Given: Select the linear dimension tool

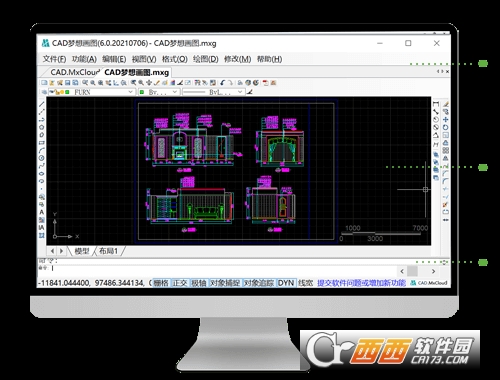Looking at the screenshot, I should coord(436,104).
